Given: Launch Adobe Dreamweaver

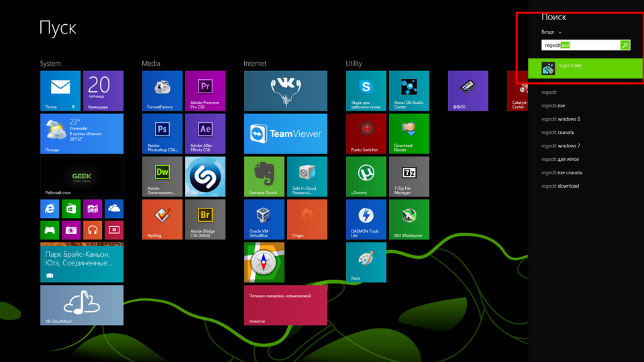Looking at the screenshot, I should pyautogui.click(x=162, y=176).
